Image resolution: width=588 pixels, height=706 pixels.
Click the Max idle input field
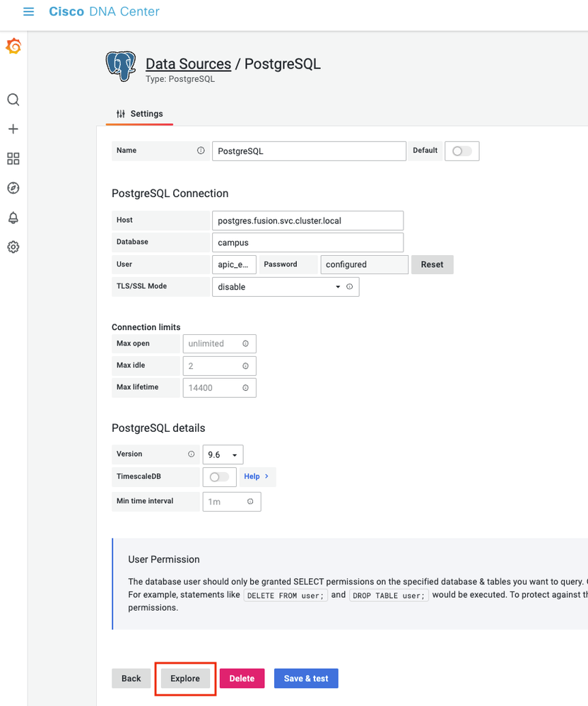click(x=219, y=366)
